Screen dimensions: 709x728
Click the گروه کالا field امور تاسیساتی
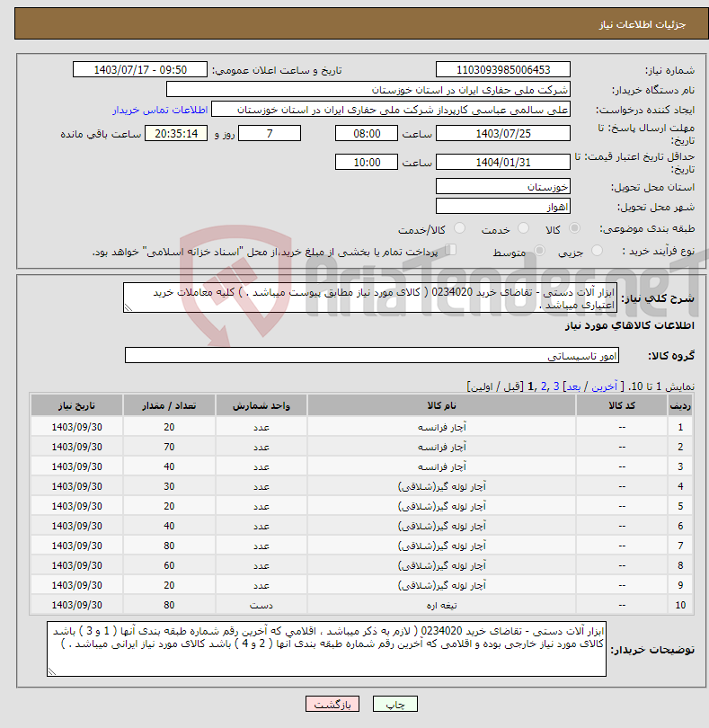tap(371, 355)
